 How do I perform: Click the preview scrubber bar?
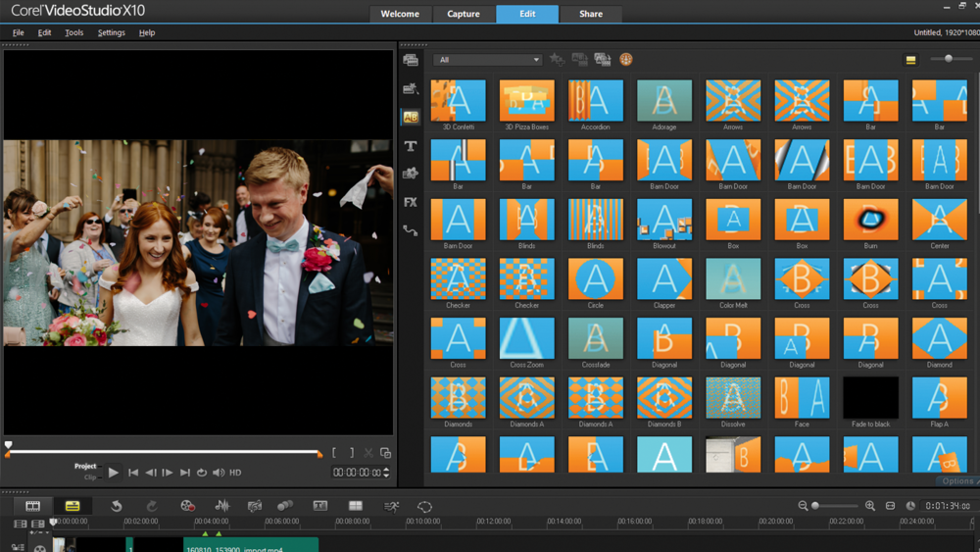pos(165,451)
